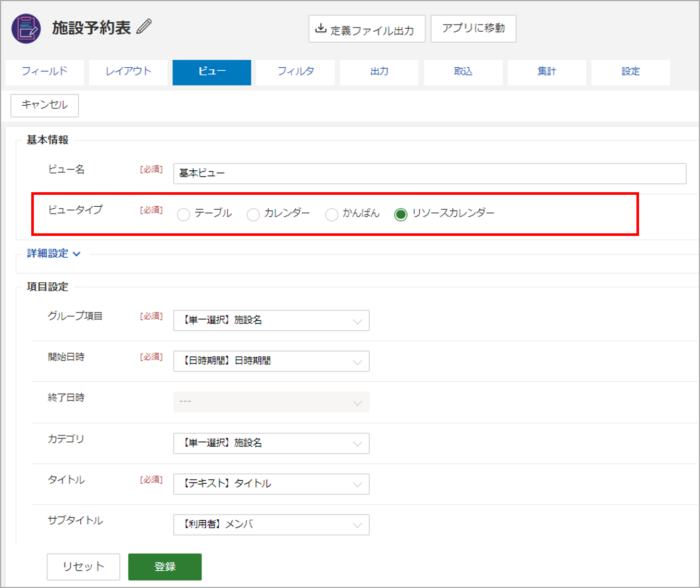Click the リセット button

pos(83,567)
